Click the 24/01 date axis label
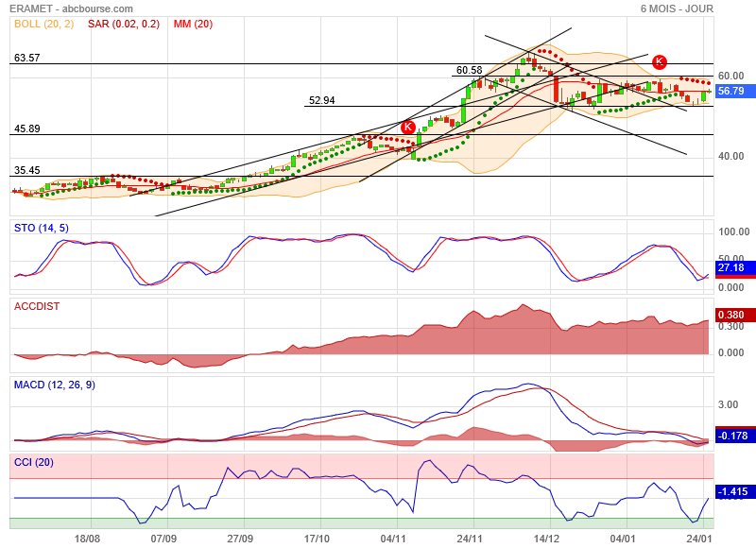The height and width of the screenshot is (548, 756). tap(699, 539)
